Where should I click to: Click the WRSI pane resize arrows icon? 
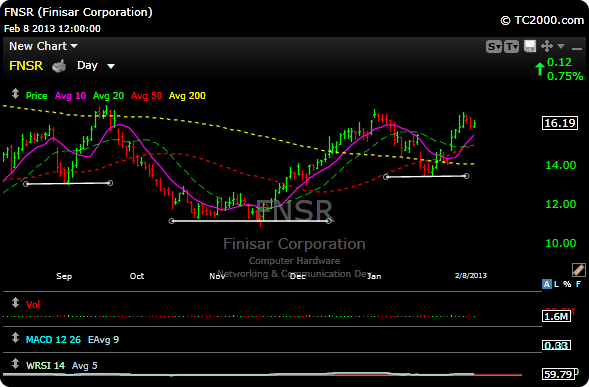[x=15, y=364]
